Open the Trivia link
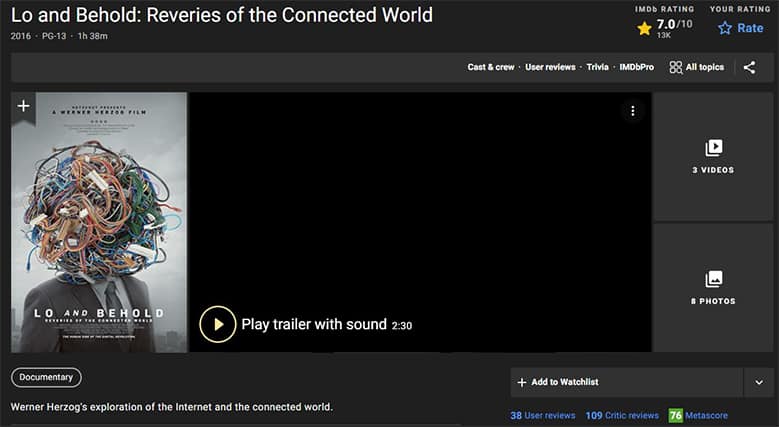The image size is (779, 427). pyautogui.click(x=597, y=67)
